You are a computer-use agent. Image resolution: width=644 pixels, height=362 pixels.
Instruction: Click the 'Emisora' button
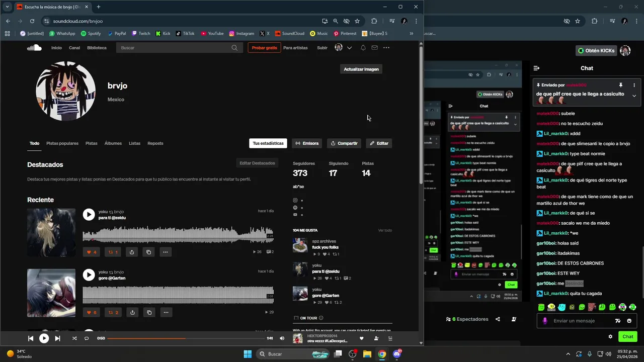pyautogui.click(x=307, y=143)
